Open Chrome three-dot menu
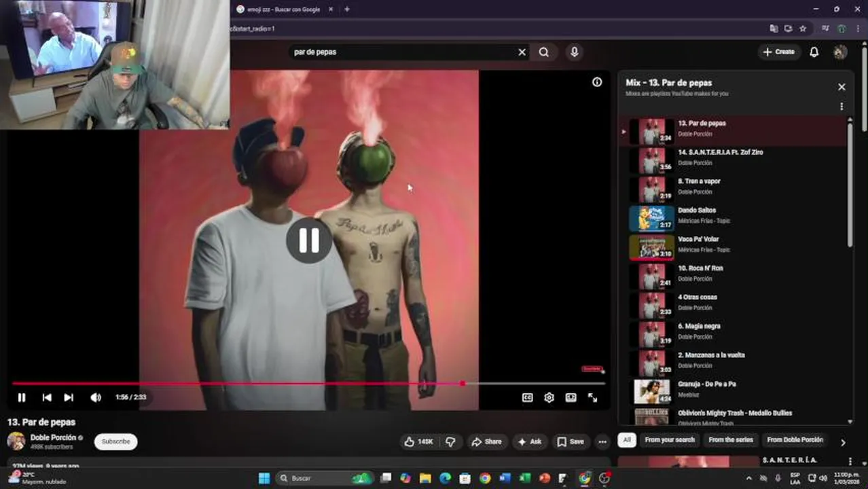The height and width of the screenshot is (489, 868). pyautogui.click(x=857, y=29)
